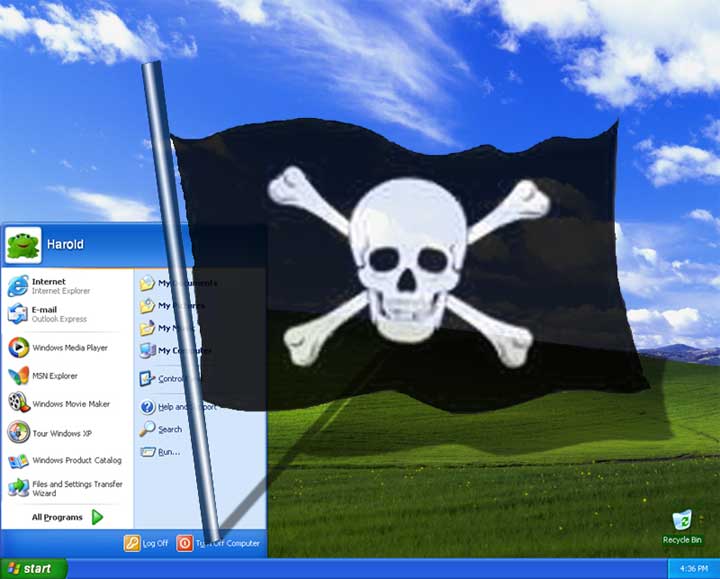The width and height of the screenshot is (720, 579).
Task: Select the E-mail menu entry text
Action: [45, 309]
